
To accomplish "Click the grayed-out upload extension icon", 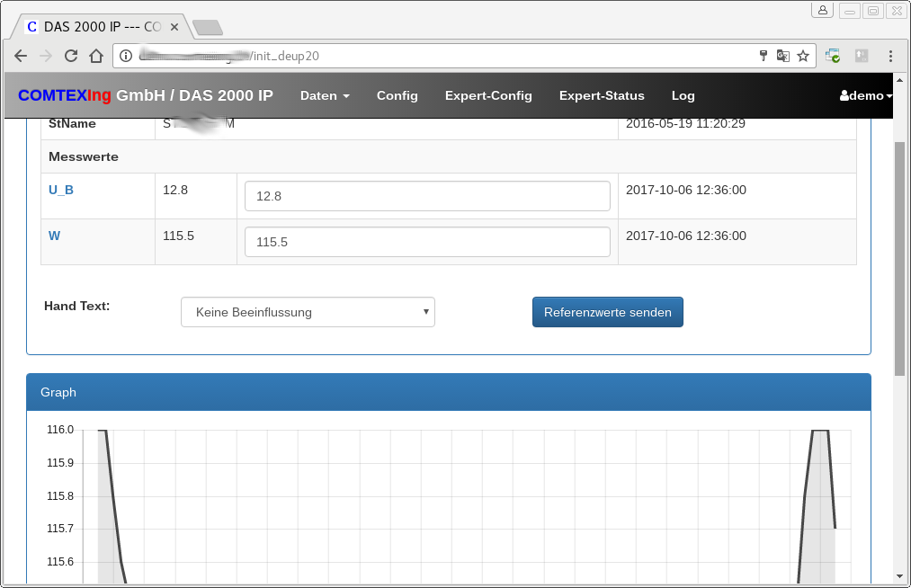I will (861, 56).
